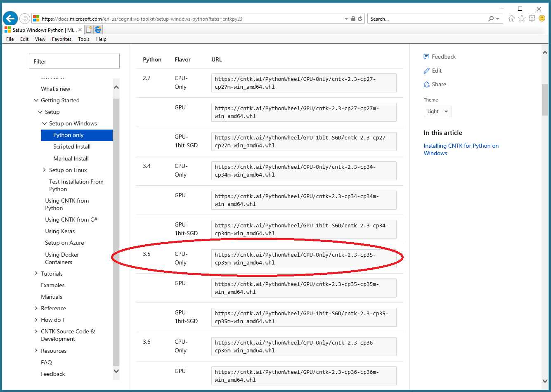Open Test Installation From Python

click(x=76, y=185)
